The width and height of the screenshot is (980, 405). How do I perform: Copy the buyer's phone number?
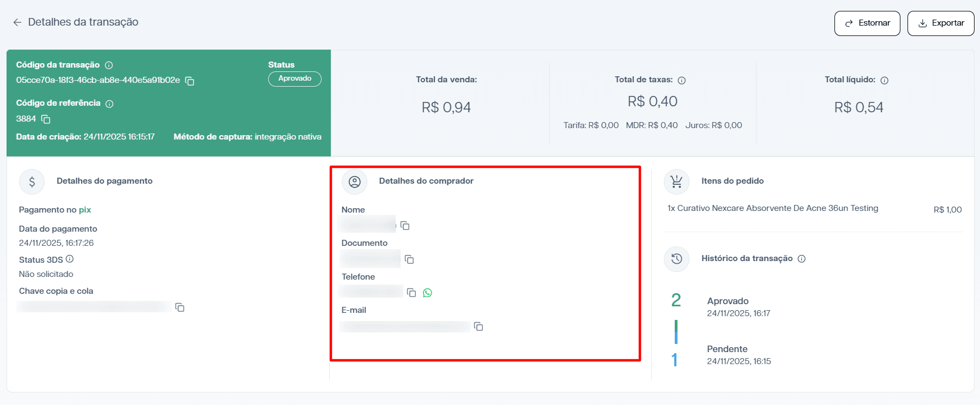pos(412,293)
